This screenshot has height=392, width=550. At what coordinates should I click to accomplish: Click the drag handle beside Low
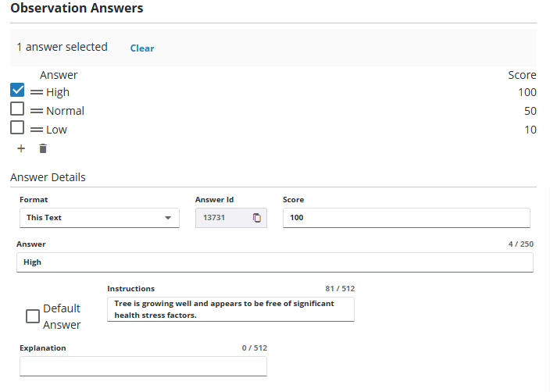point(37,130)
